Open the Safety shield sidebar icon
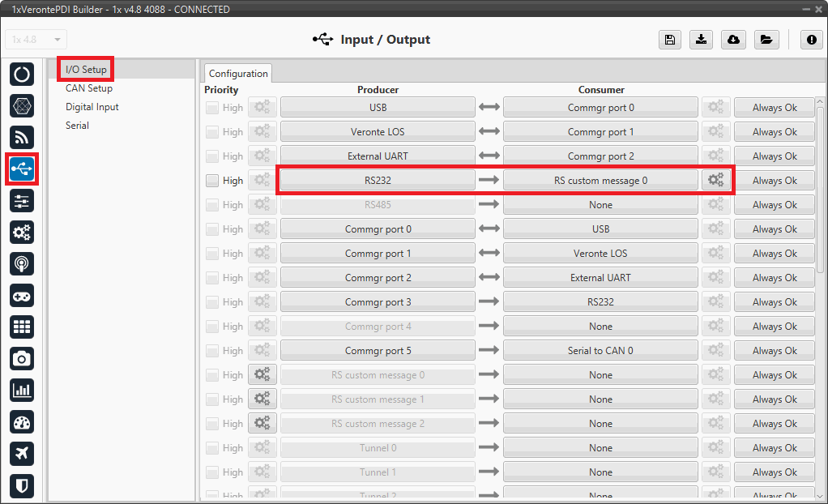Viewport: 828px width, 504px height. pos(22,485)
